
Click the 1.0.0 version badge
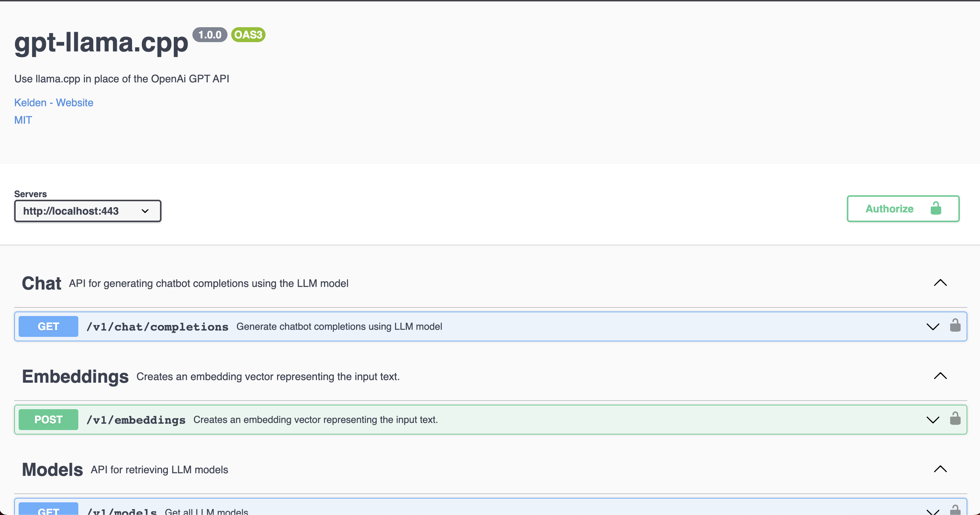pyautogui.click(x=210, y=35)
